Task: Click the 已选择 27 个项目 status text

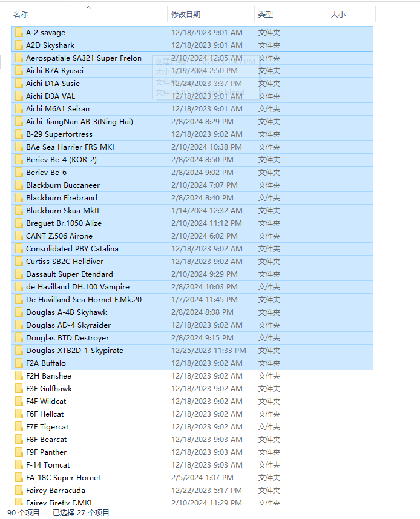Action: (x=81, y=512)
